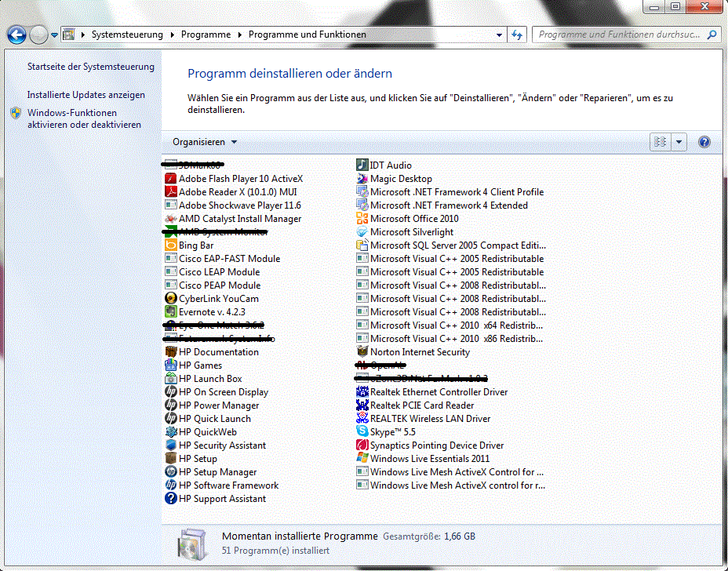This screenshot has width=728, height=571.
Task: Open Startseite der Systemsteuerung link
Action: 90,67
